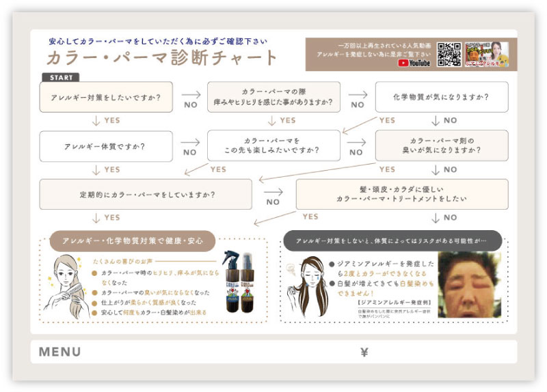The image size is (547, 392).
Task: Select the アレルギー対策をしたいですか？ box
Action: tap(106, 97)
